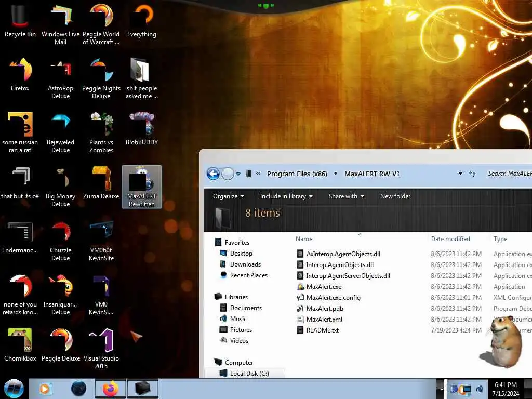This screenshot has height=399, width=532.
Task: Click the Search MaxALERT field
Action: click(x=509, y=174)
